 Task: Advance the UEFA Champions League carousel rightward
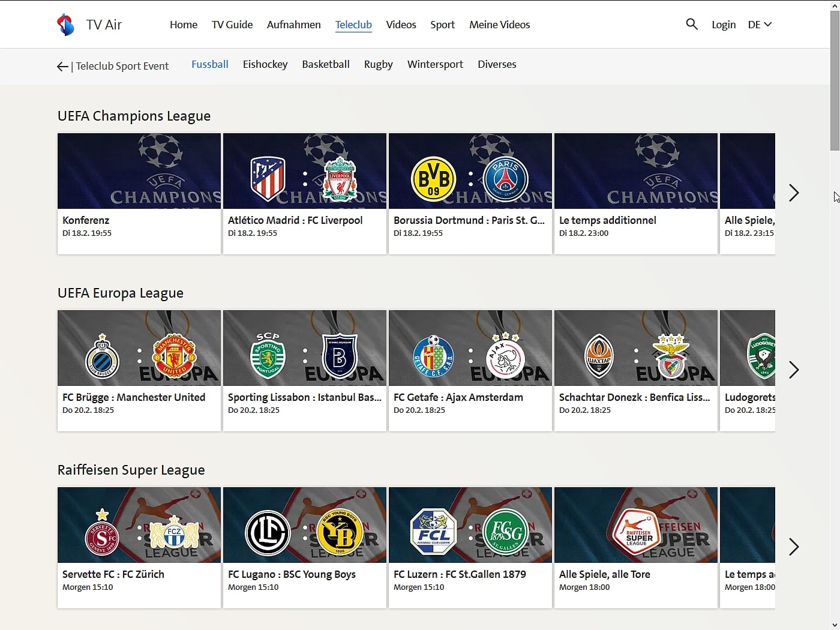[794, 193]
